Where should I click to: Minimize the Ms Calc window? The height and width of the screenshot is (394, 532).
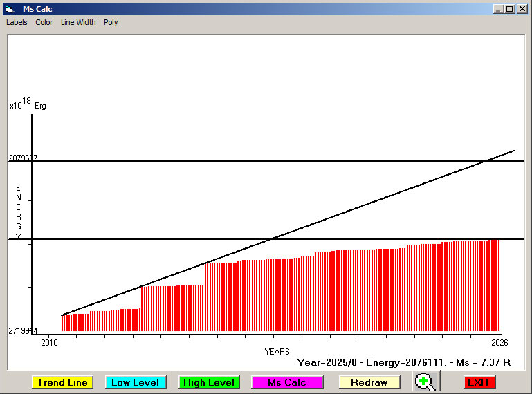click(x=498, y=9)
